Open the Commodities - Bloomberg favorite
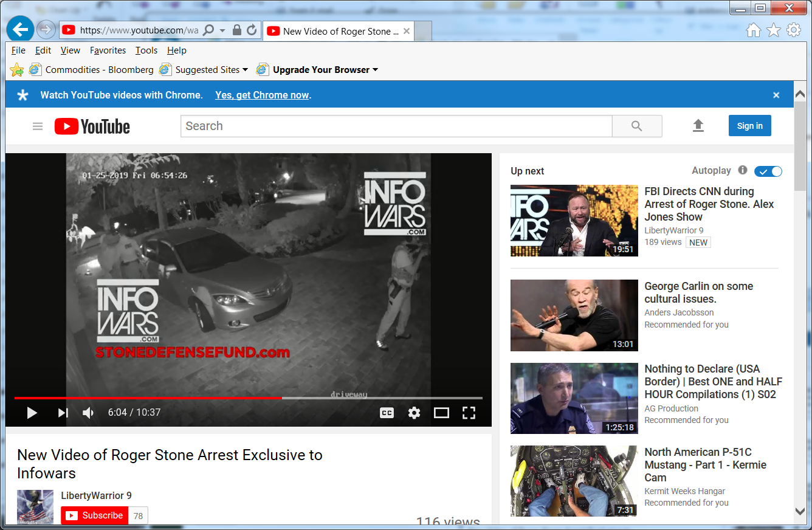The width and height of the screenshot is (812, 530). click(x=100, y=70)
